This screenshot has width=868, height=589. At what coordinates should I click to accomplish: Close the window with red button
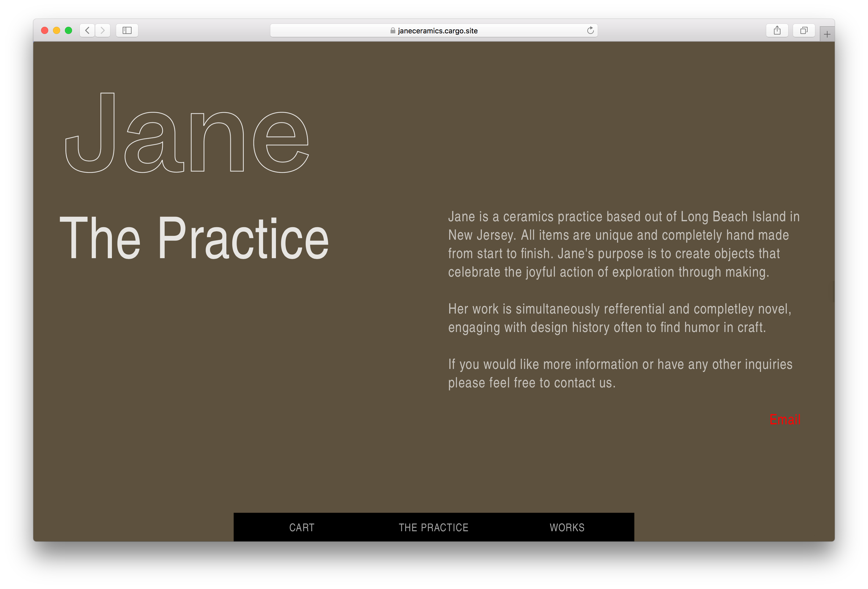point(44,30)
